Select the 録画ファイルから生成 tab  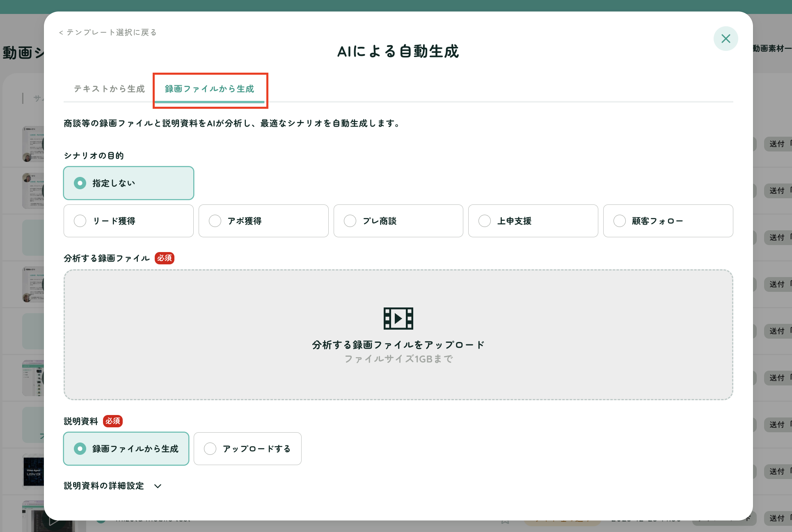click(x=209, y=89)
